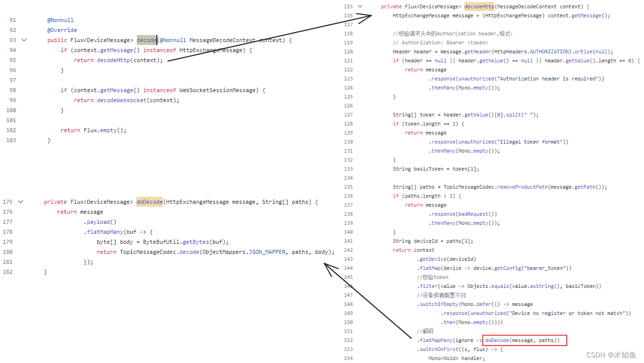
Task: Click token.length == 1 condition on line 128
Action: coord(430,124)
